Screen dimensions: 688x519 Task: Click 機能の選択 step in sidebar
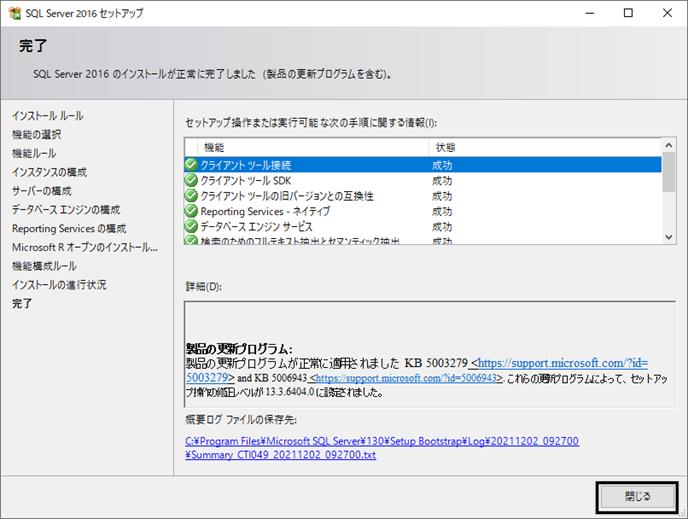(x=36, y=135)
